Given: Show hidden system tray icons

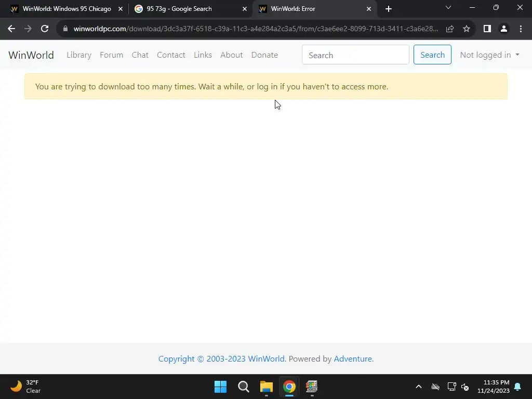Looking at the screenshot, I should (x=419, y=387).
